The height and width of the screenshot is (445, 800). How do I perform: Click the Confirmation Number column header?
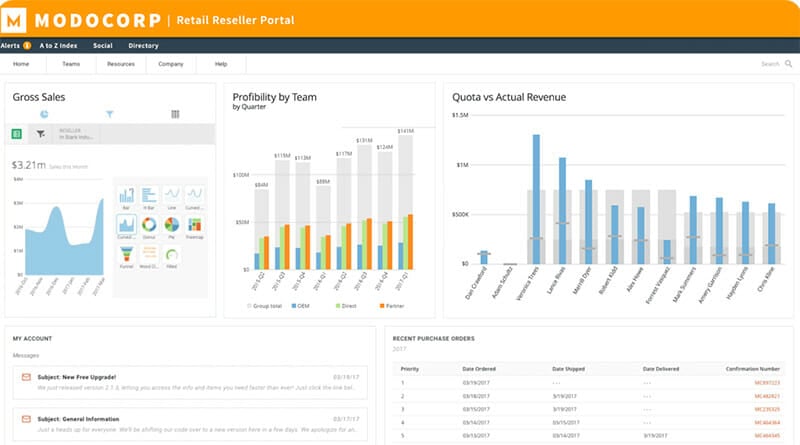(753, 369)
